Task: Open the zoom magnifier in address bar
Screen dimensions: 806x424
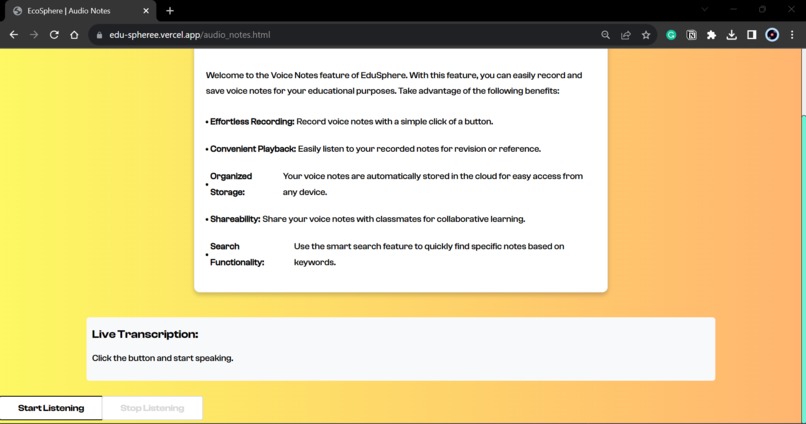Action: tap(606, 35)
